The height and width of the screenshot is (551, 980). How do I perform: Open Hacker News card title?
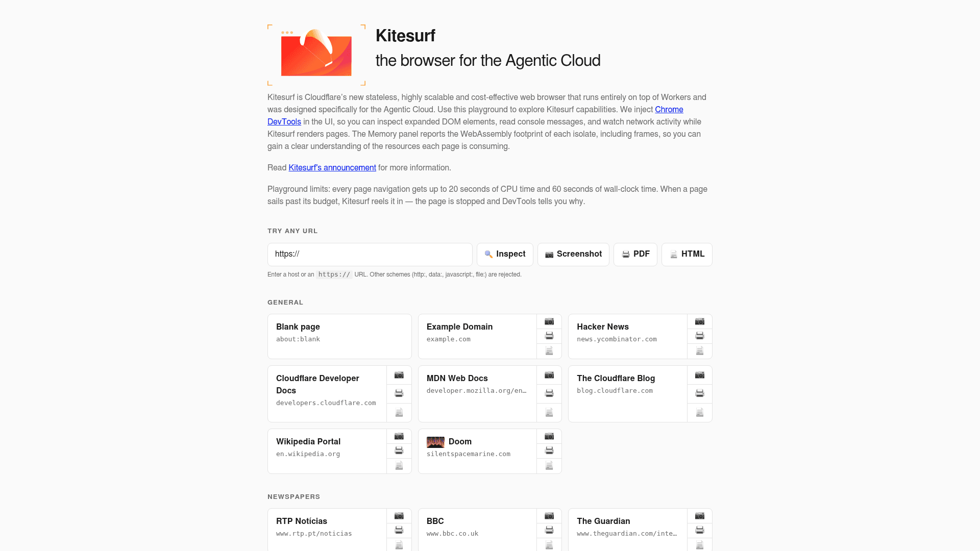603,327
